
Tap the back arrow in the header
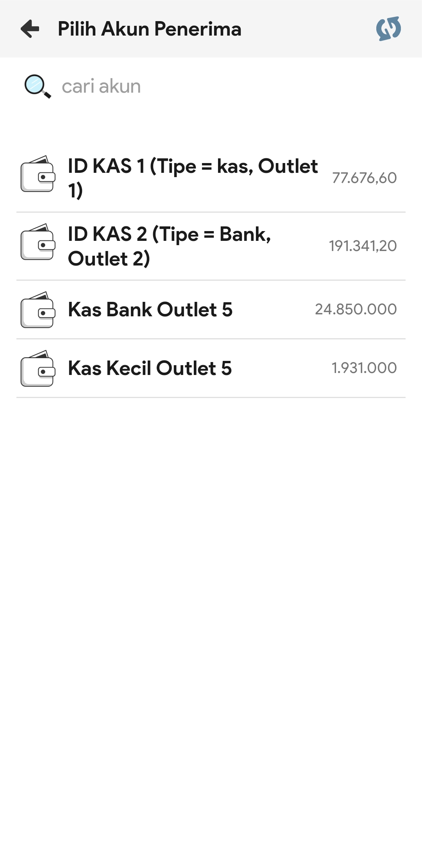click(30, 29)
